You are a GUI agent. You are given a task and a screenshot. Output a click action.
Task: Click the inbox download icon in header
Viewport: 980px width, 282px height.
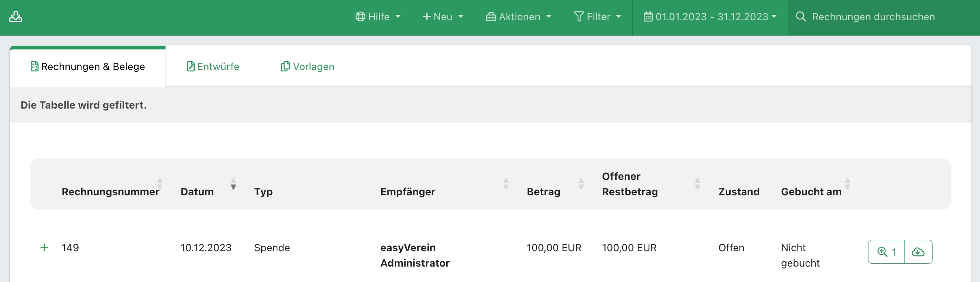tap(16, 17)
